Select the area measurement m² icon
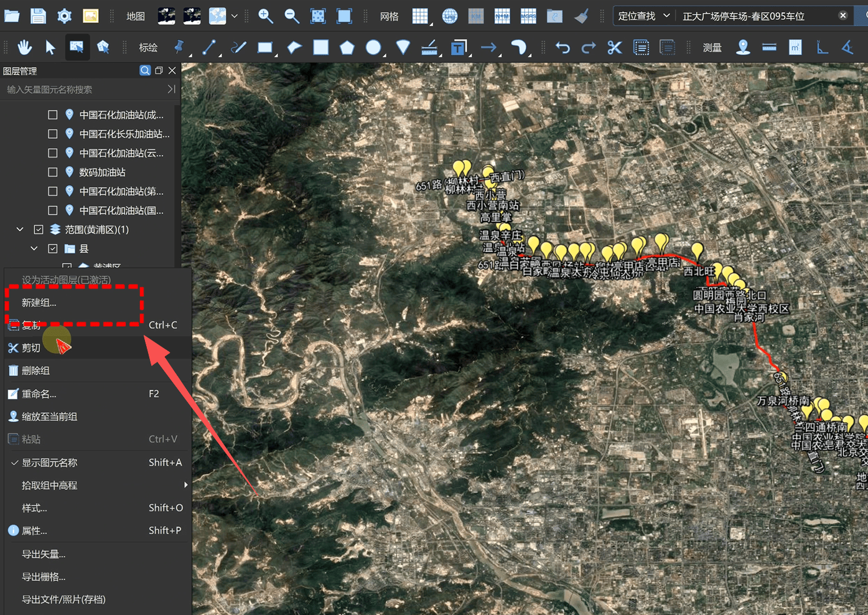 tap(795, 47)
